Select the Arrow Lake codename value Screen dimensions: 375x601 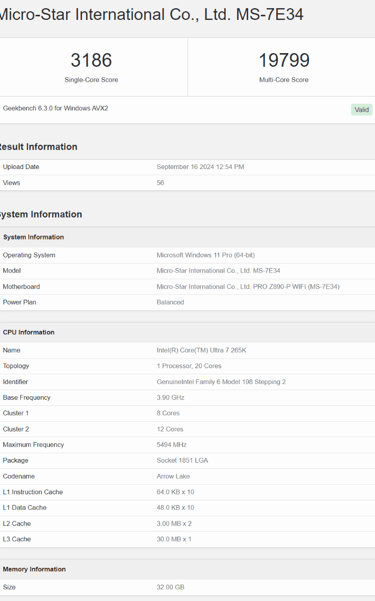click(x=173, y=476)
